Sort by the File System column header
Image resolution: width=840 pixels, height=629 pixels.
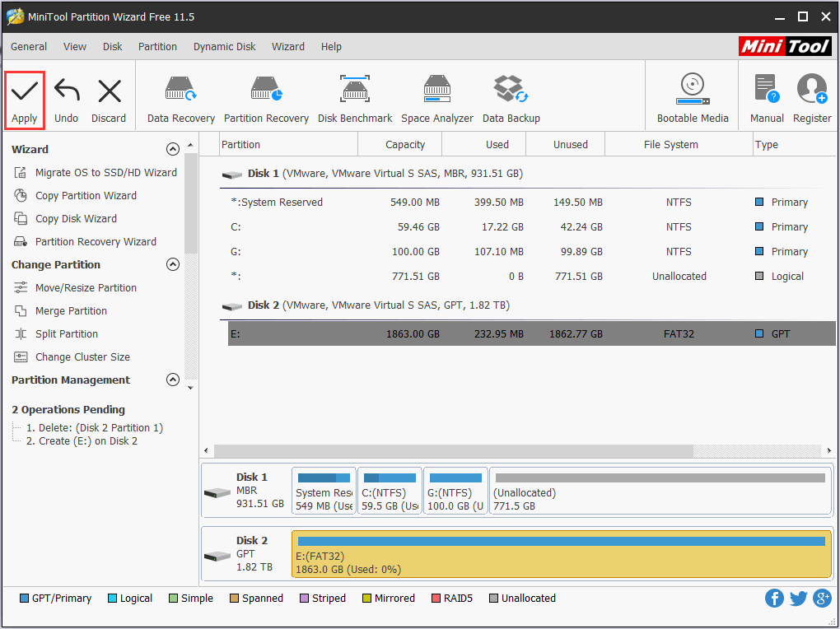coord(679,145)
